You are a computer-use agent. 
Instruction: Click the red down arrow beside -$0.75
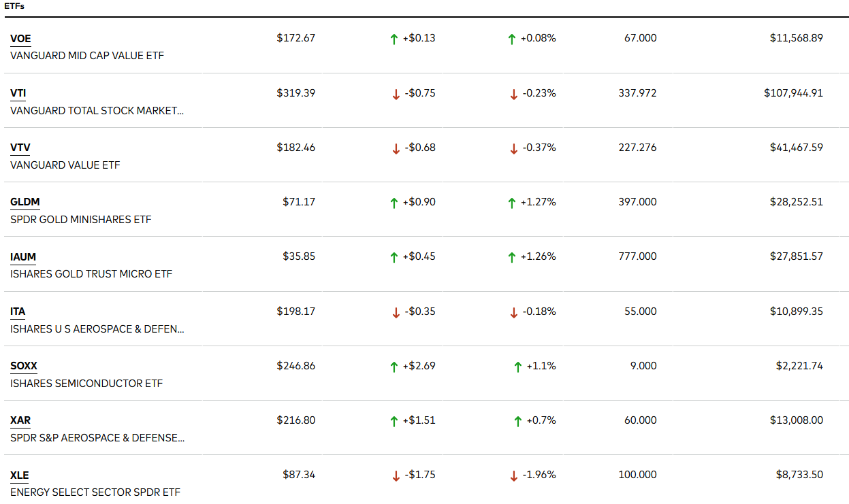tap(396, 95)
